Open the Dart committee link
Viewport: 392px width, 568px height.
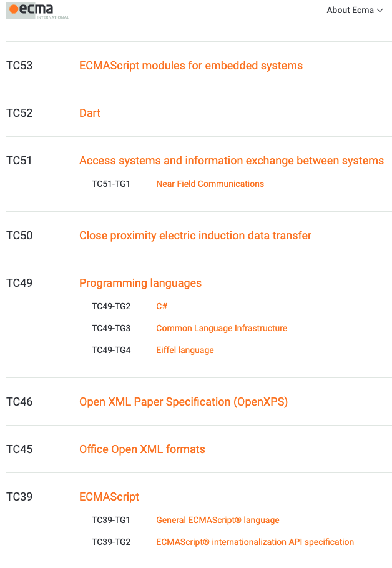point(90,113)
